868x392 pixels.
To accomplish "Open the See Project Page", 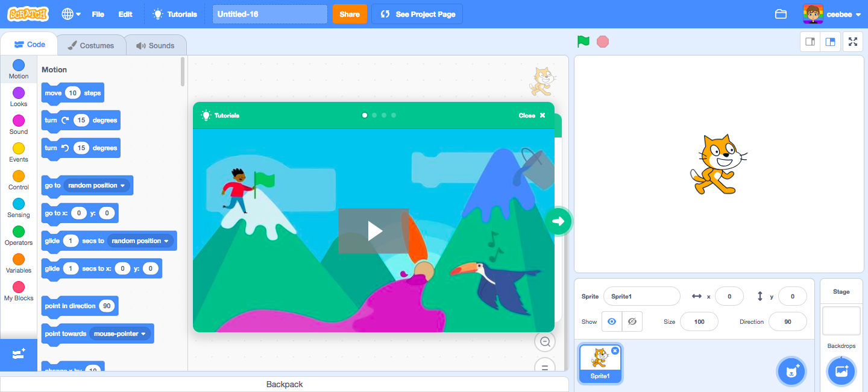I will [x=417, y=13].
